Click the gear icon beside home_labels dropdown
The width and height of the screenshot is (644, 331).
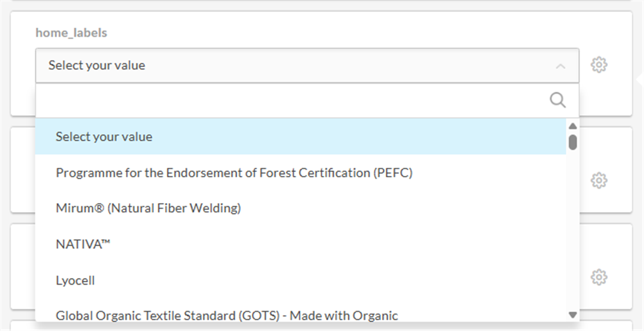[598, 65]
